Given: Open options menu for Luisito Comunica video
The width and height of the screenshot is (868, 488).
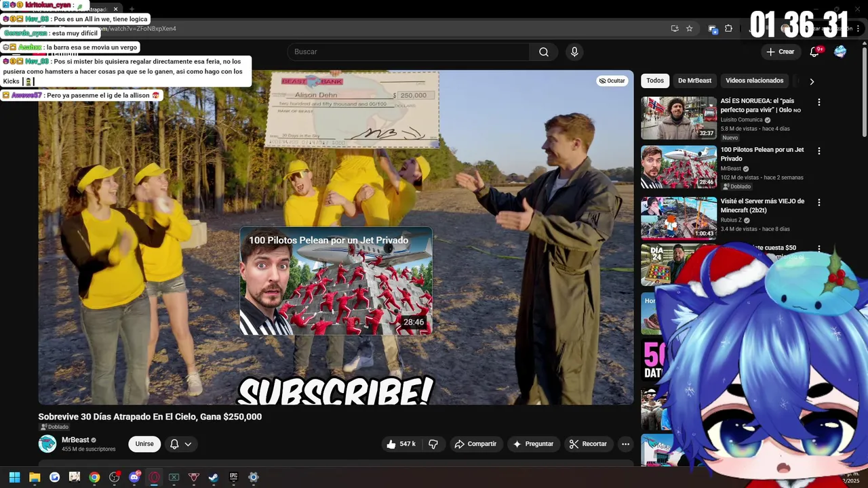Looking at the screenshot, I should click(x=819, y=102).
